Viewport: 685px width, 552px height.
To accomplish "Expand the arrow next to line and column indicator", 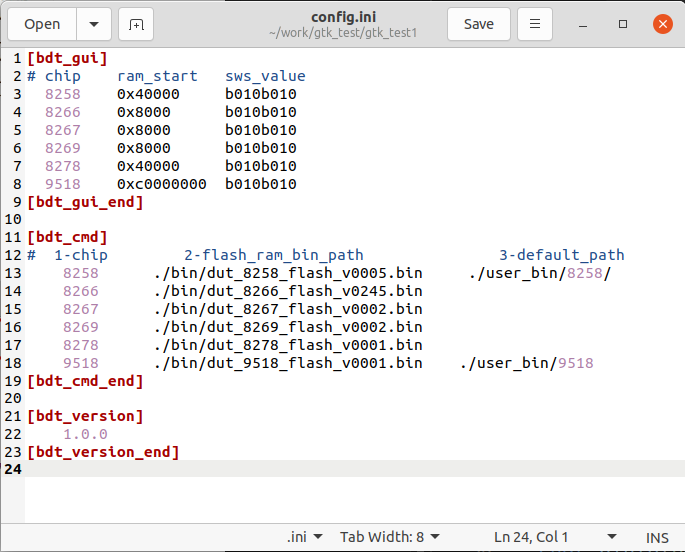I will [x=612, y=537].
